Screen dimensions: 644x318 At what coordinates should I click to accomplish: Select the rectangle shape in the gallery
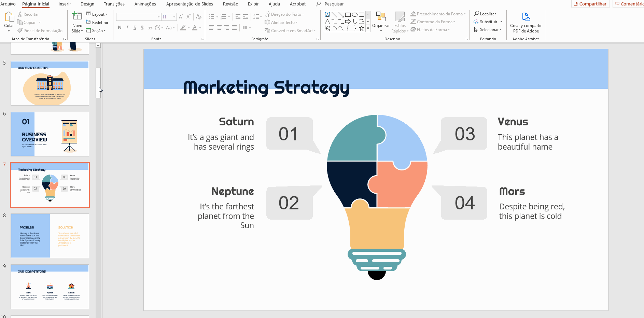[x=348, y=15]
